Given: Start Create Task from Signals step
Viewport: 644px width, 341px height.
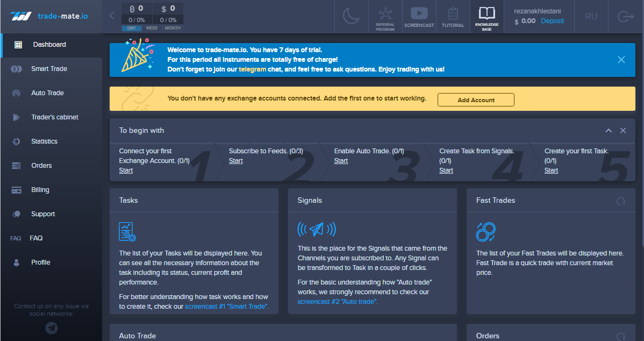Looking at the screenshot, I should (446, 170).
